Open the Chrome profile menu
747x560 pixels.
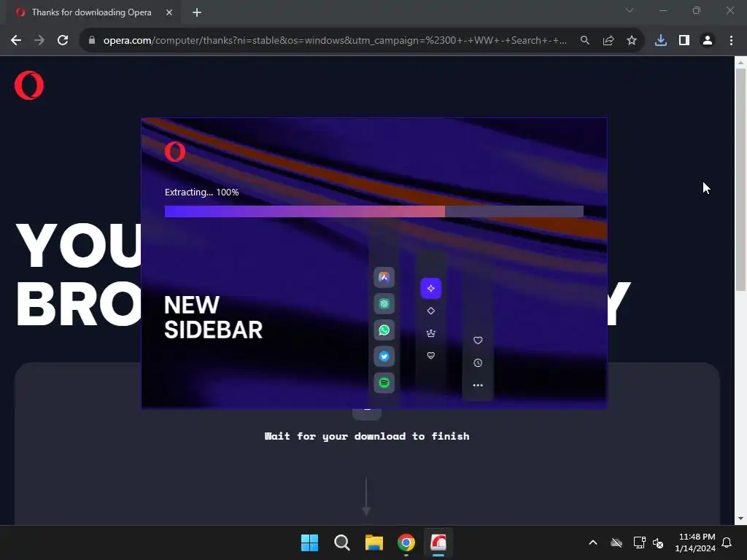[708, 41]
